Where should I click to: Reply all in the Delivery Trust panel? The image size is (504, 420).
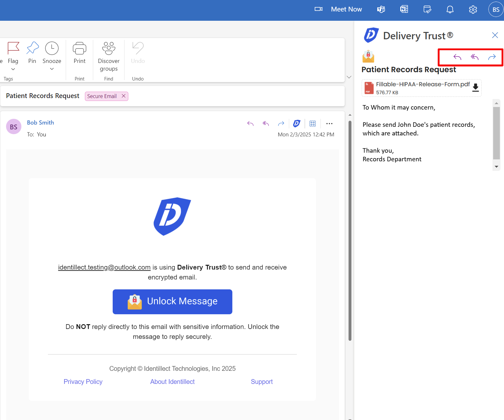(475, 57)
